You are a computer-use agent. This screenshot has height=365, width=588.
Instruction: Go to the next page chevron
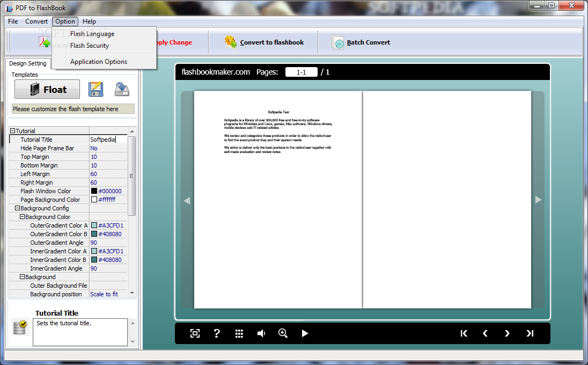click(x=507, y=333)
